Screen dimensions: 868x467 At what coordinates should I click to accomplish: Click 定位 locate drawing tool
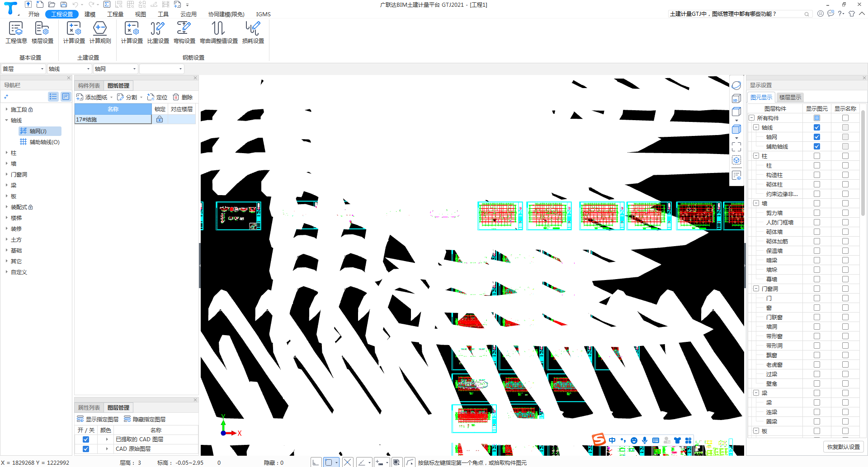[157, 97]
